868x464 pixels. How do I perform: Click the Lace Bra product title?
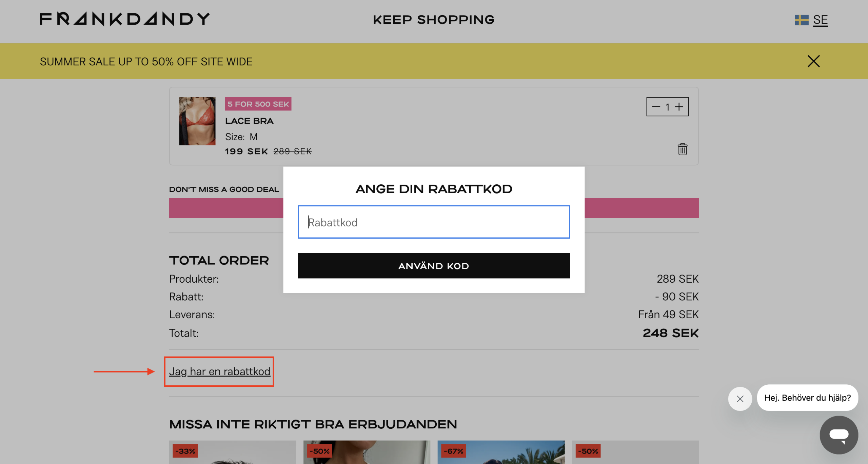coord(249,121)
